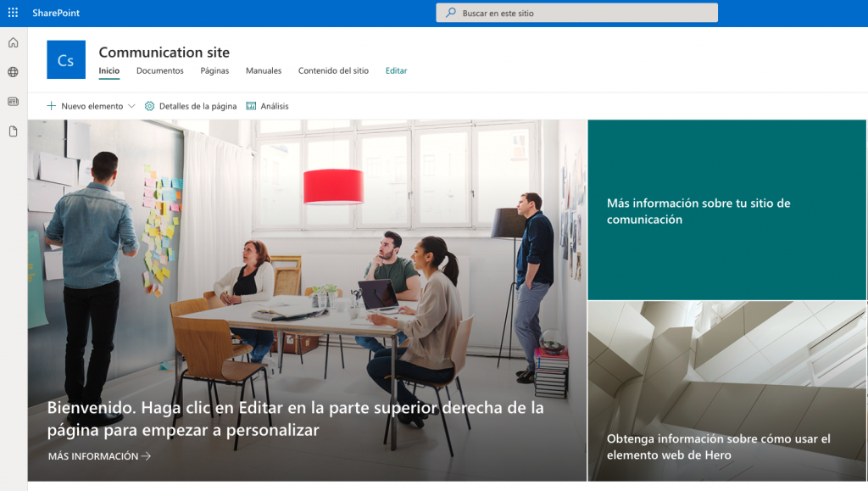Click the MÁS INFORMACIÓN link
The width and height of the screenshot is (868, 491).
click(x=99, y=456)
